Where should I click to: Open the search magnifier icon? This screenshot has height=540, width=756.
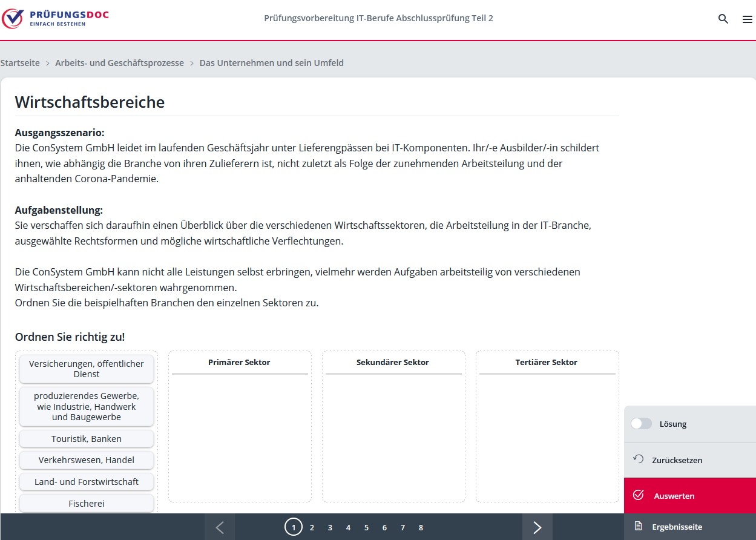[x=723, y=19]
